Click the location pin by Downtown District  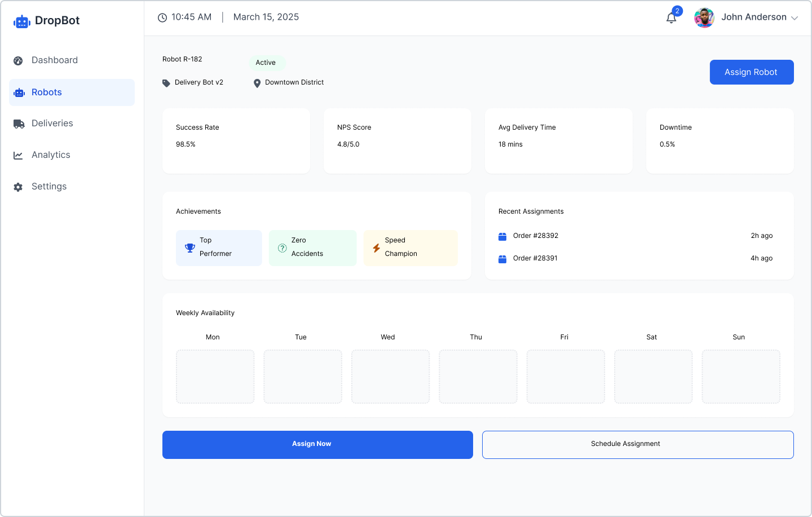(x=257, y=83)
